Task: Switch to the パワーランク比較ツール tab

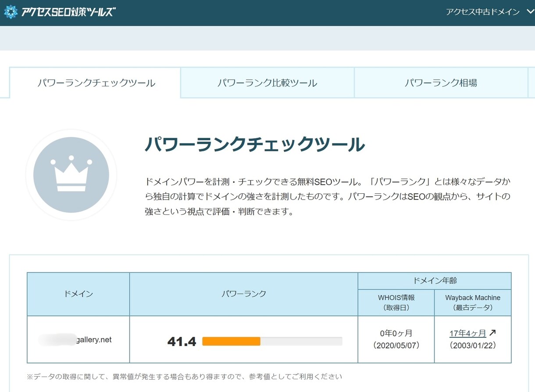Action: (x=267, y=83)
